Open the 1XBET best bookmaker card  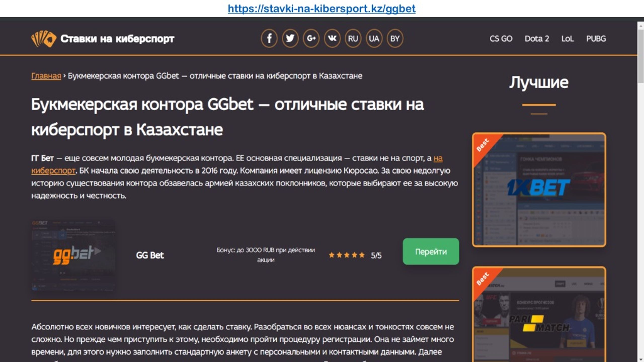pyautogui.click(x=539, y=190)
